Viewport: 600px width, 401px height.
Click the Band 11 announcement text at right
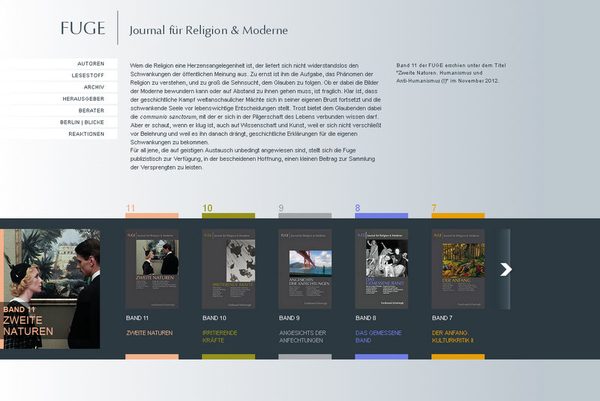tap(451, 73)
